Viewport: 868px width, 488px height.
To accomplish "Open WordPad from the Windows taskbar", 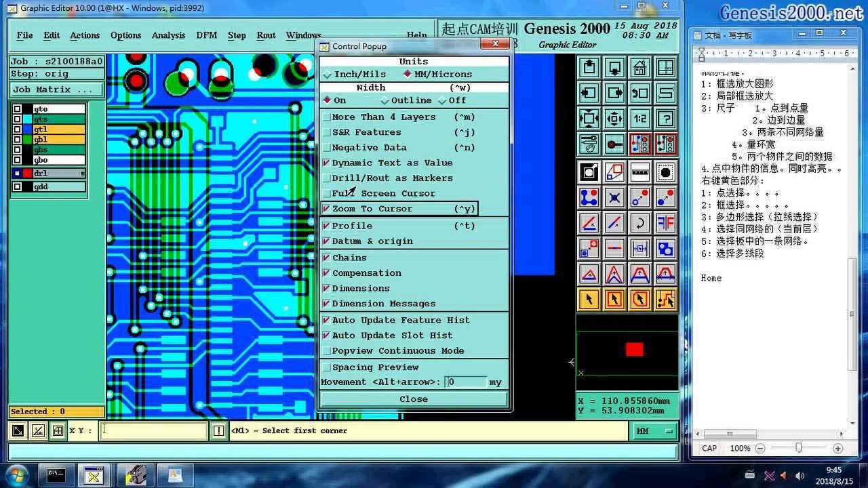I will tap(176, 474).
